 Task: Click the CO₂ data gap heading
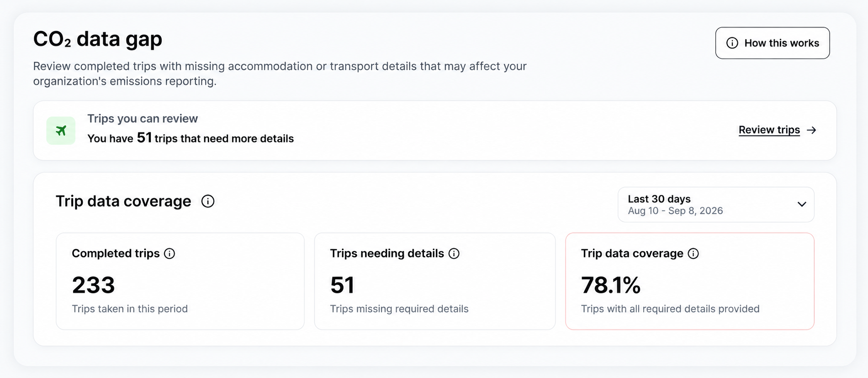click(98, 39)
